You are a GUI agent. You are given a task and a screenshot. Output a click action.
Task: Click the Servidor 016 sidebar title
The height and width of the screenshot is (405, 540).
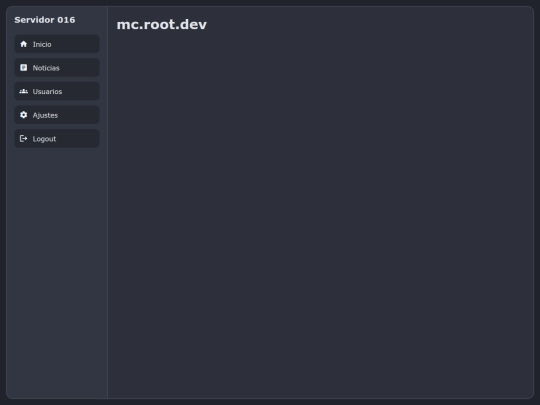[x=45, y=20]
